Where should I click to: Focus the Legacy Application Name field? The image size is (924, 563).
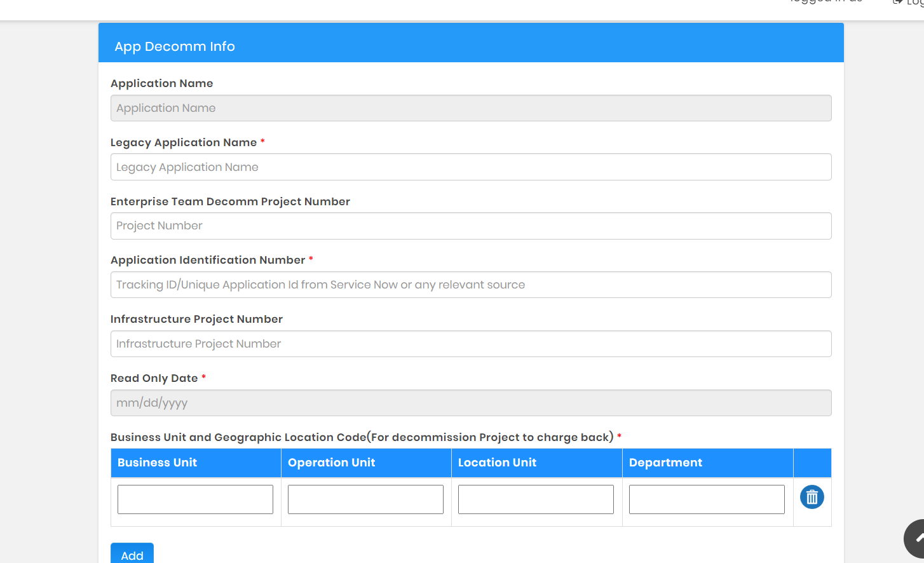click(470, 166)
